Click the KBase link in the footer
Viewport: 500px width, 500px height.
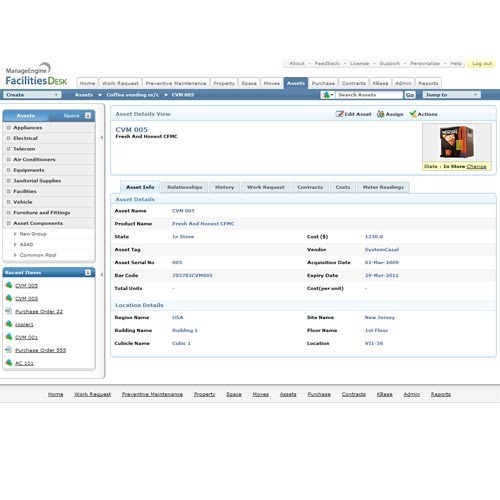pos(384,394)
